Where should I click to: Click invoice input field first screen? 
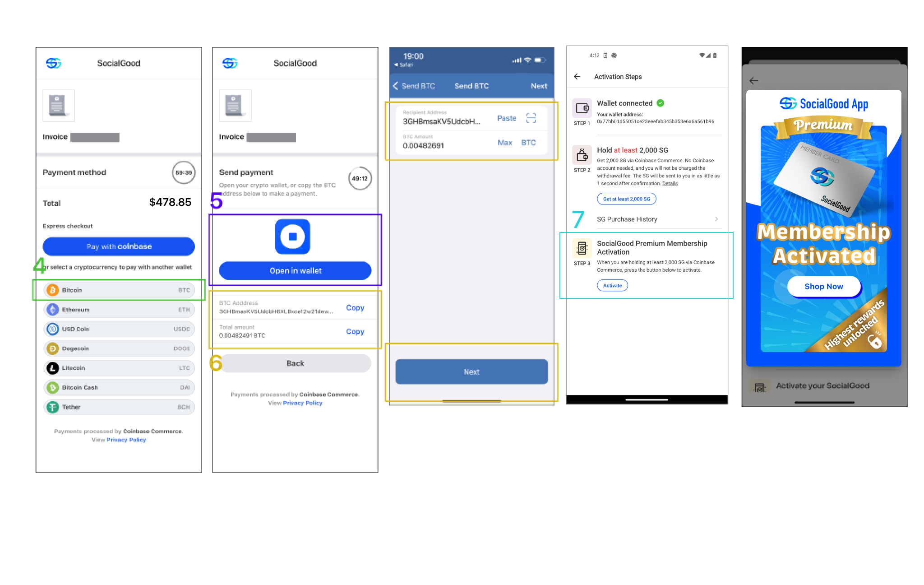point(94,138)
